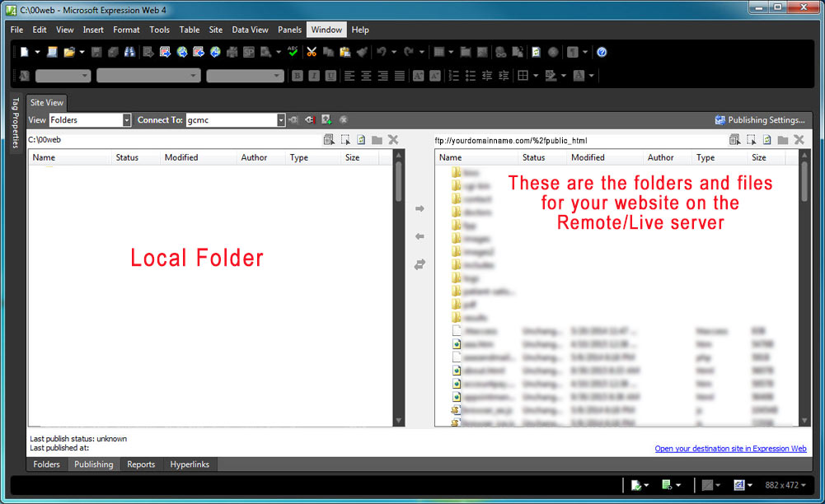Screen dimensions: 825x504
Task: Click the local pane Delete X icon
Action: [x=393, y=140]
